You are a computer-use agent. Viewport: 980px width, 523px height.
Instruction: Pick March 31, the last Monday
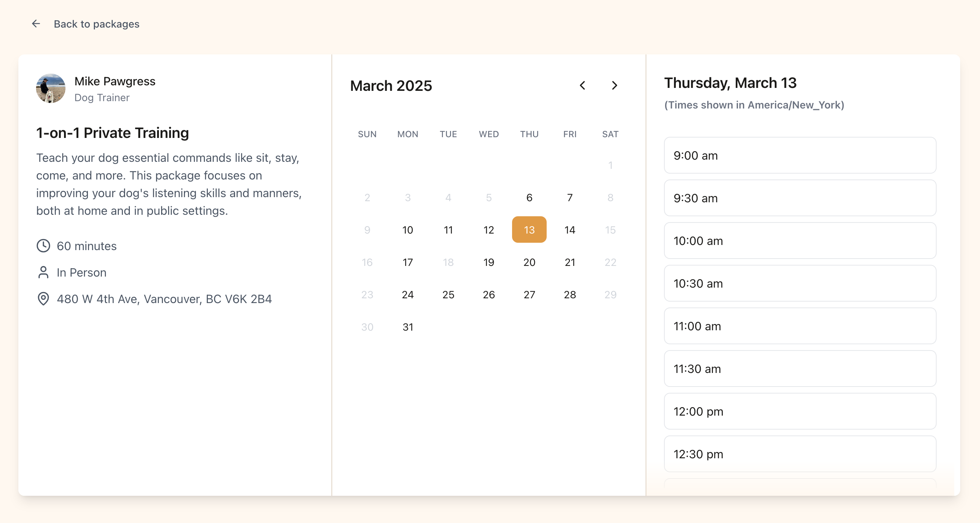point(408,327)
